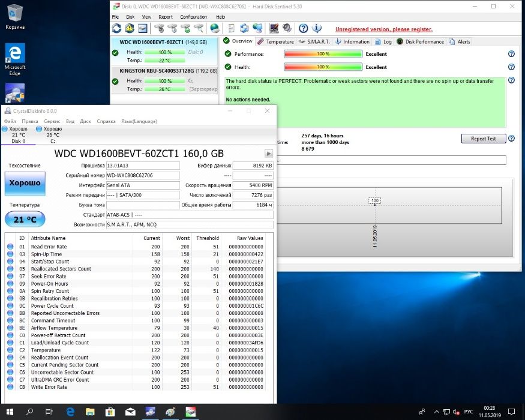Click the grey speaker icon in toolbar
Viewport: 525px width, 420px height.
pyautogui.click(x=287, y=28)
